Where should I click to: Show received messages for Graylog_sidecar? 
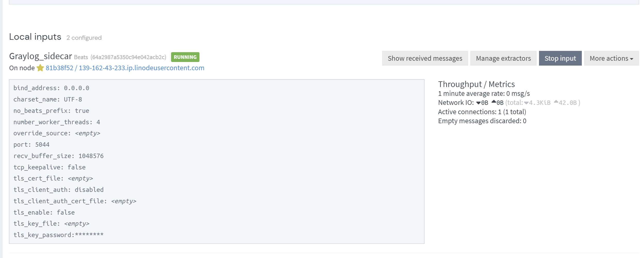[x=425, y=58]
